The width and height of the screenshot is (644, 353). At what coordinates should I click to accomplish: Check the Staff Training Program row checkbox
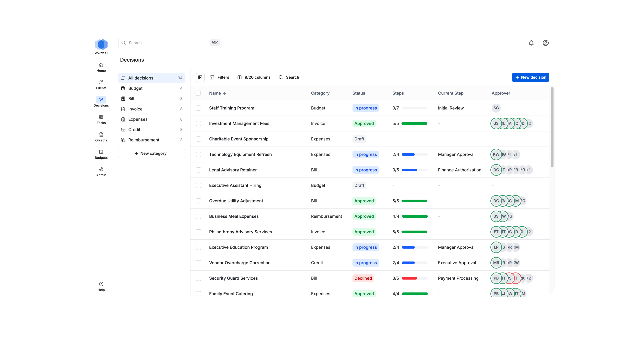point(198,108)
